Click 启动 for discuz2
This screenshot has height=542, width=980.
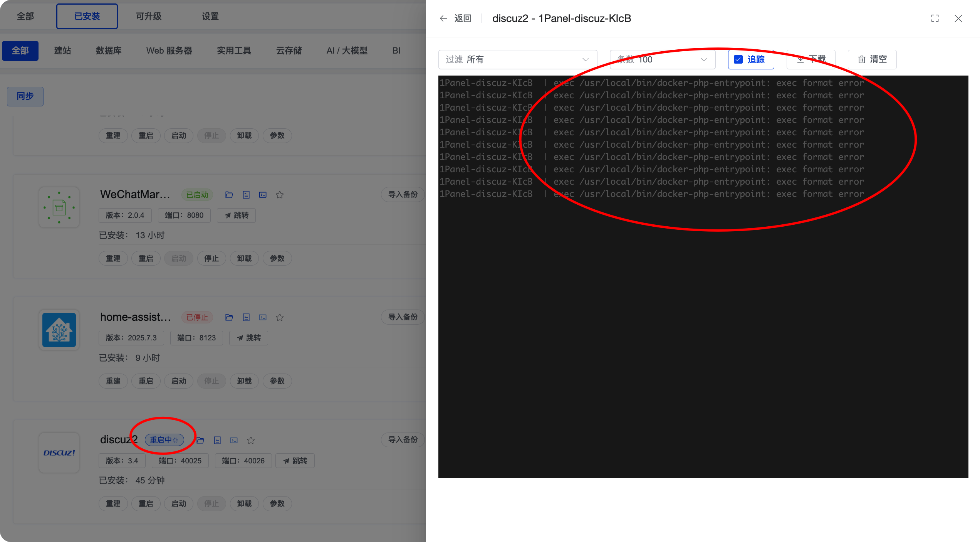click(x=179, y=503)
